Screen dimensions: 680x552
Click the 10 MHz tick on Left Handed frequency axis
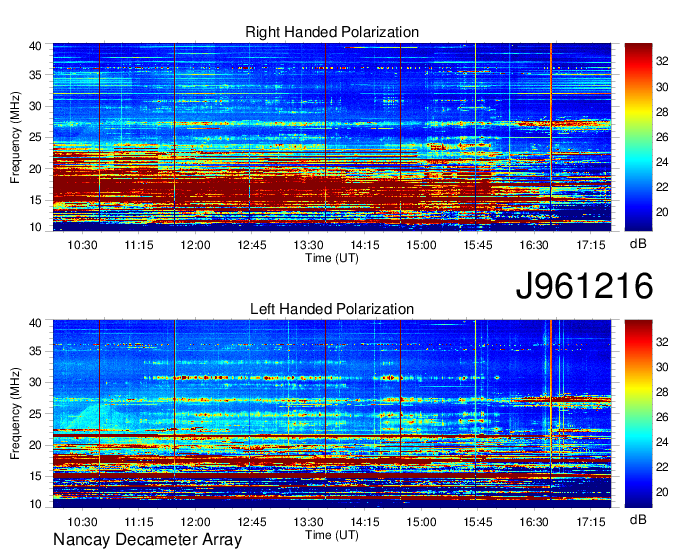pos(35,504)
